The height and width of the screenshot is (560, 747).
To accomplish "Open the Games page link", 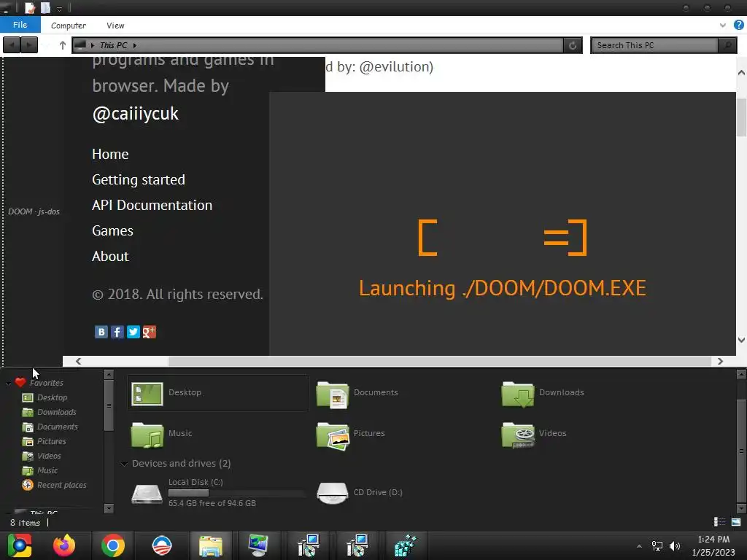I will [x=112, y=231].
